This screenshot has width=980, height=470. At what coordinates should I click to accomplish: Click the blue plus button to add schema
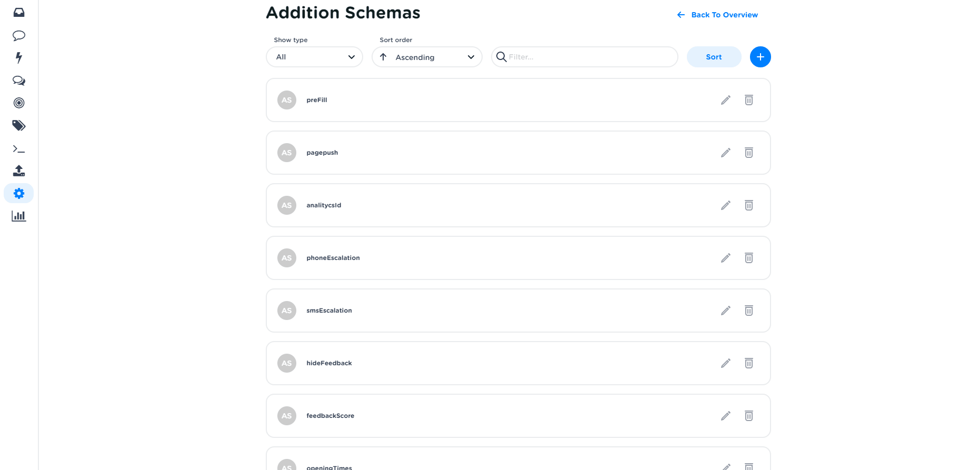coord(760,57)
